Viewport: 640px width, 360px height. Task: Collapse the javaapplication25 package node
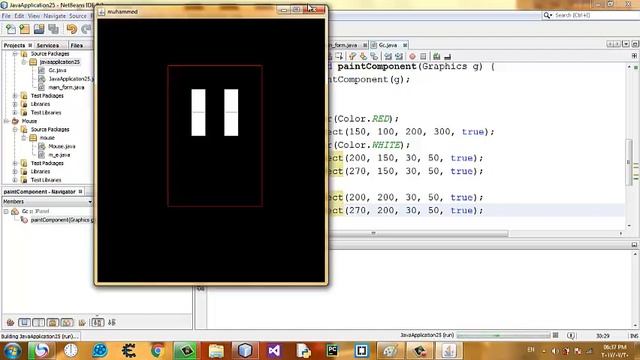coord(24,62)
